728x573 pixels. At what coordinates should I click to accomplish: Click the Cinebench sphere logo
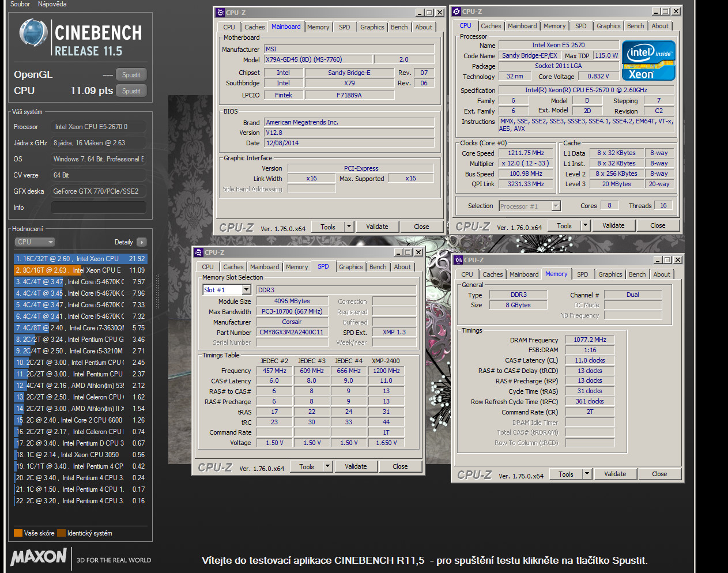coord(33,33)
